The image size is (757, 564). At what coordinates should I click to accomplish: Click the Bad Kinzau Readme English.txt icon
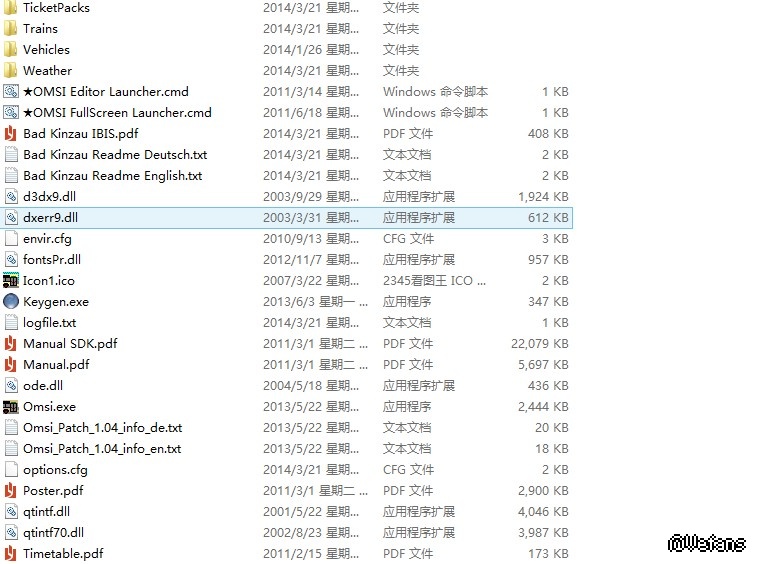11,176
